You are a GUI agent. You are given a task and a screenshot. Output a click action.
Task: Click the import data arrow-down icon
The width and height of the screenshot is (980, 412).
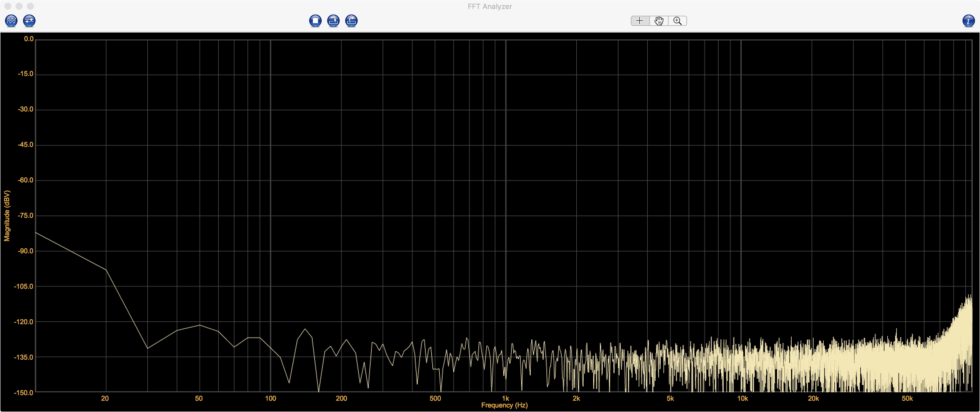(333, 21)
